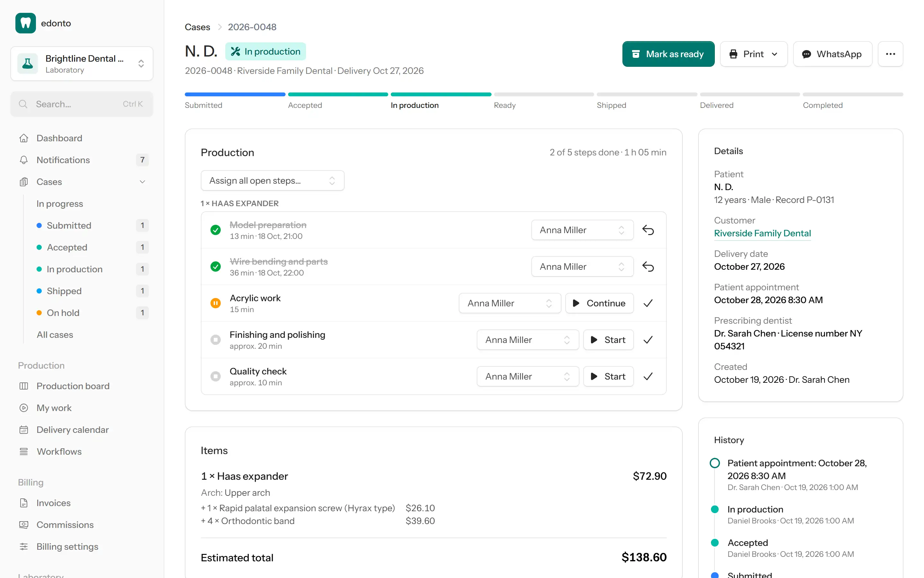This screenshot has width=924, height=578.
Task: Click the green check on Model preparation
Action: pos(215,230)
